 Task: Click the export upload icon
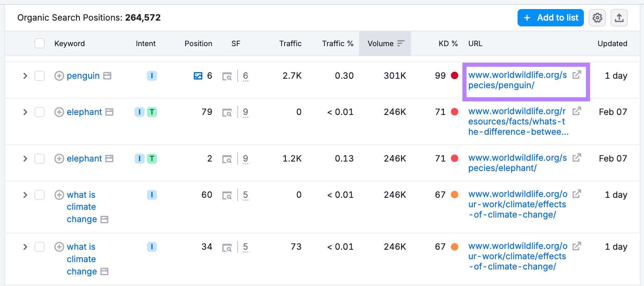[x=619, y=18]
